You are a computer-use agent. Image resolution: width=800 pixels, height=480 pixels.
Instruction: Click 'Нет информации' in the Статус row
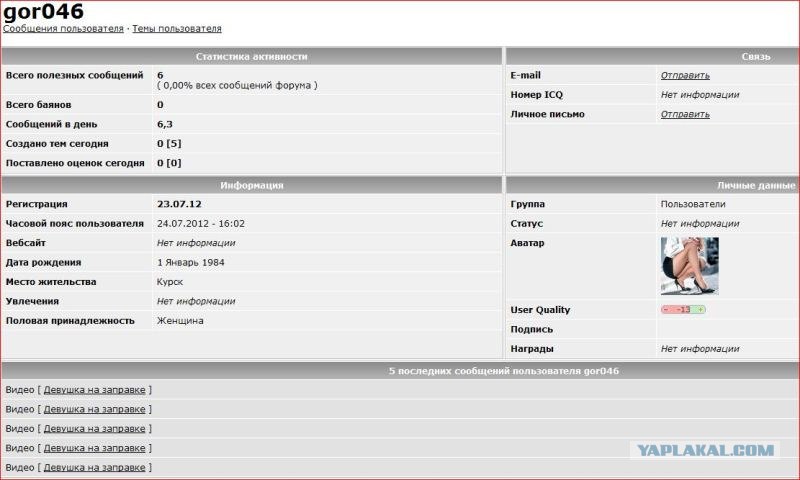tap(700, 223)
